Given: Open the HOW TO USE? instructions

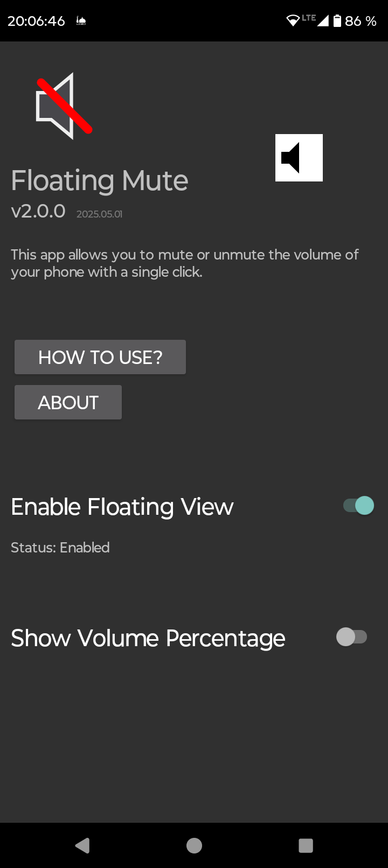Looking at the screenshot, I should pos(100,357).
